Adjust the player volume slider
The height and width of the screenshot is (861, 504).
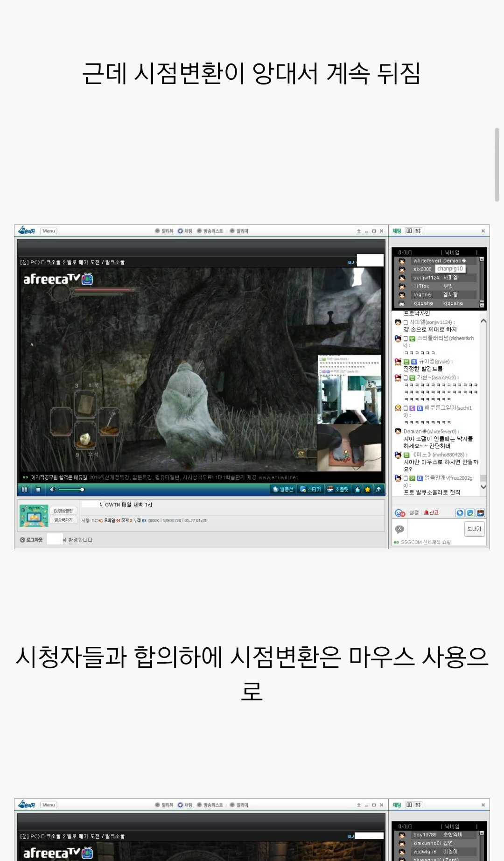pyautogui.click(x=71, y=490)
